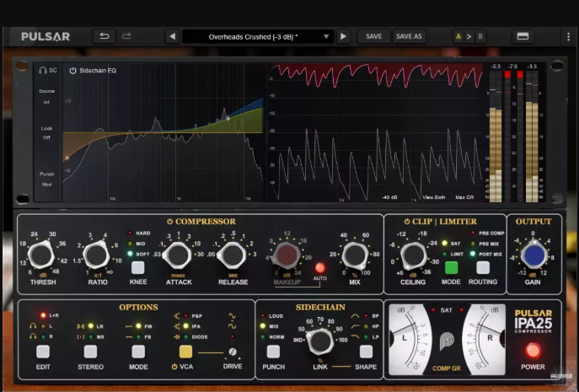Click the THRESH knob
The image size is (579, 392).
[x=41, y=255]
